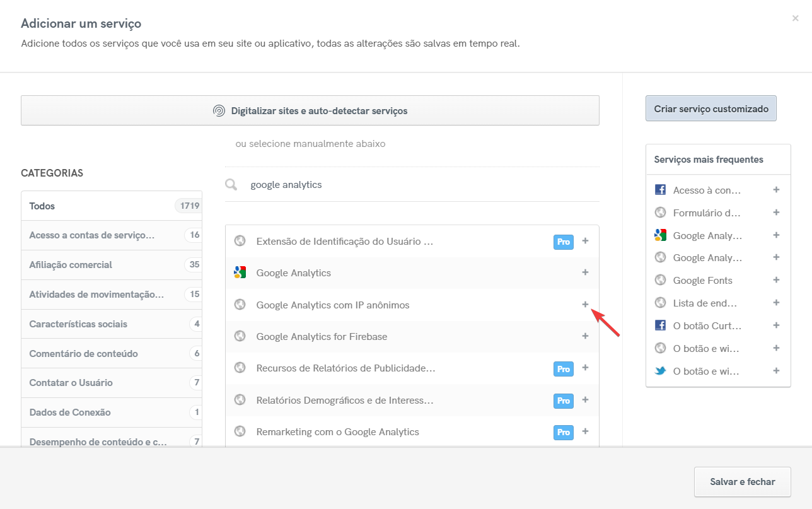Screen dimensions: 812x509
Task: Click the Pro badge beside 'Extensão de Identificação'
Action: (x=563, y=242)
